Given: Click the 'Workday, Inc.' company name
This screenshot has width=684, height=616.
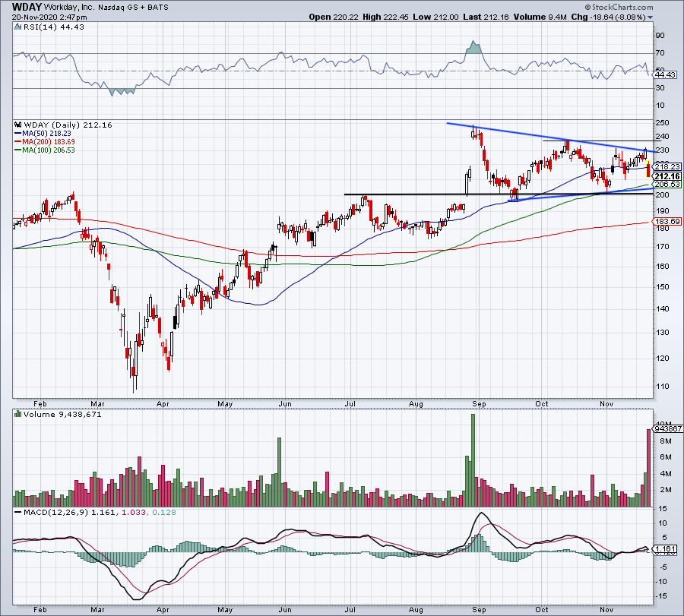Looking at the screenshot, I should coord(70,8).
